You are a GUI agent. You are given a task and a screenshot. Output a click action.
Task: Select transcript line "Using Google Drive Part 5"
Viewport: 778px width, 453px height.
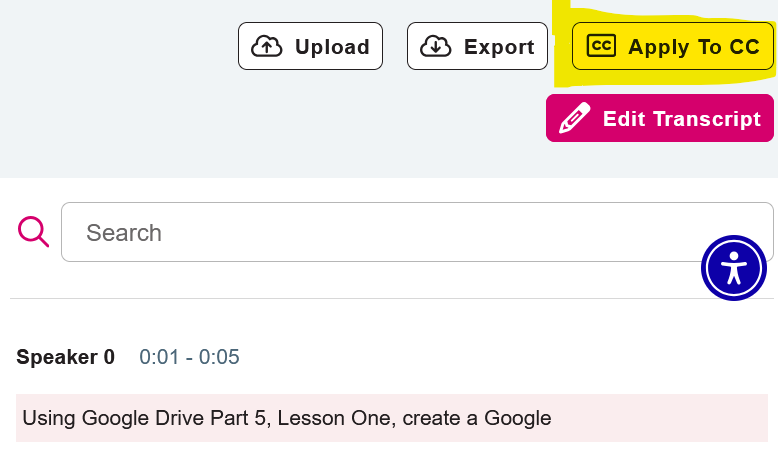coord(391,418)
